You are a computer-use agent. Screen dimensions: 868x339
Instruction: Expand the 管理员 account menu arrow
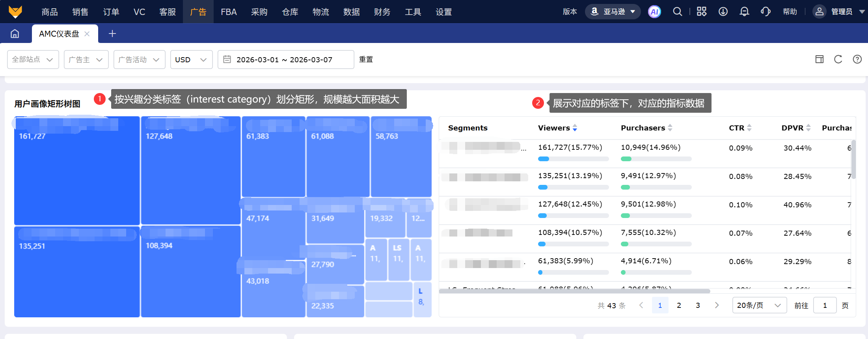pos(862,12)
